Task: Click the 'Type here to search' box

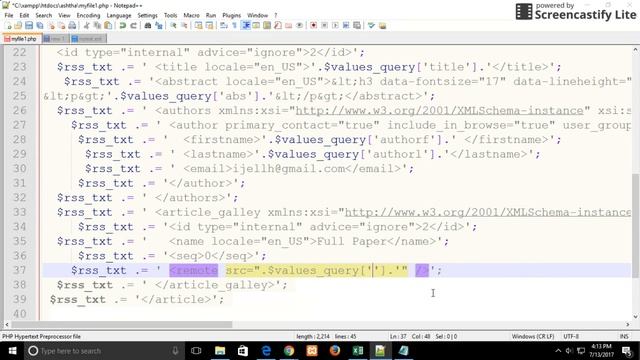Action: [104, 351]
